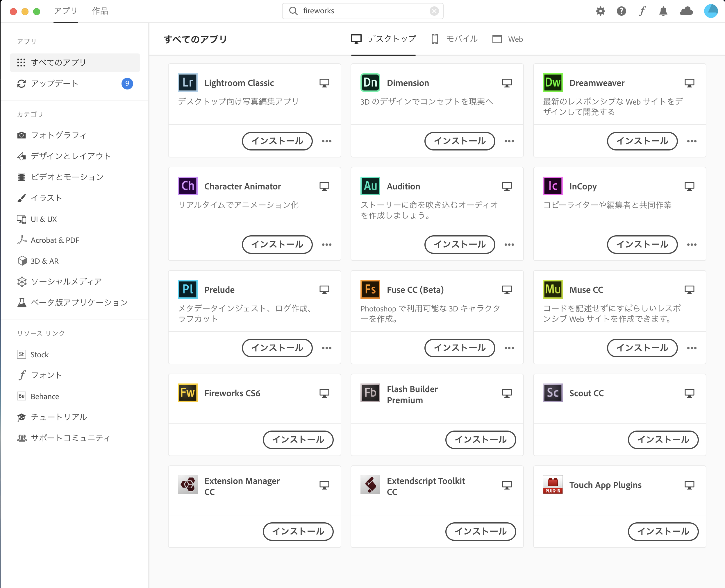725x588 pixels.
Task: Open more options for Fuse CC (Beta)
Action: click(x=509, y=348)
